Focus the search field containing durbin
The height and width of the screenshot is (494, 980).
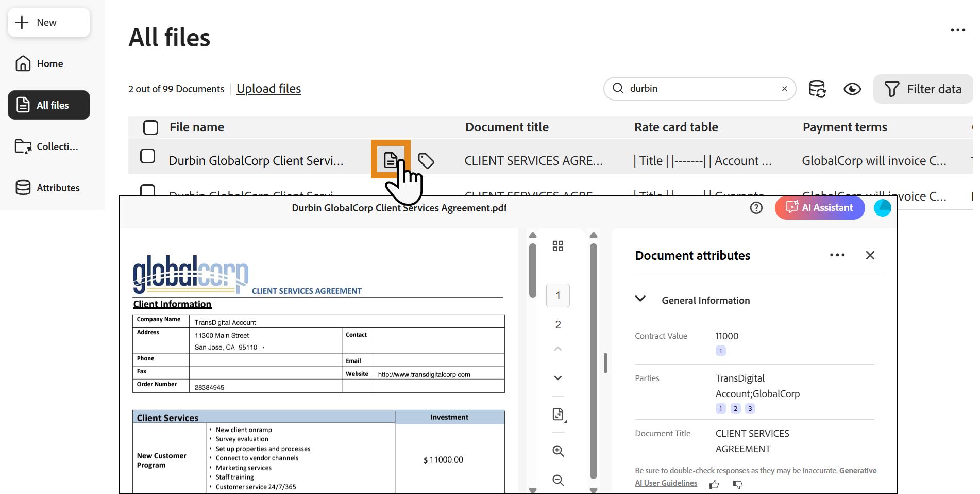tap(700, 89)
